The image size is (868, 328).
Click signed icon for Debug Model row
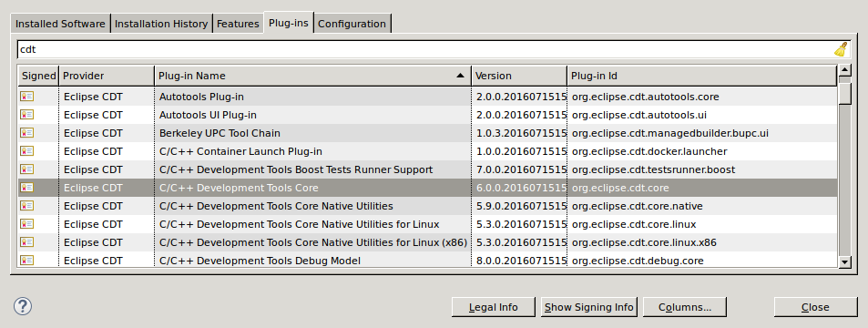point(27,260)
